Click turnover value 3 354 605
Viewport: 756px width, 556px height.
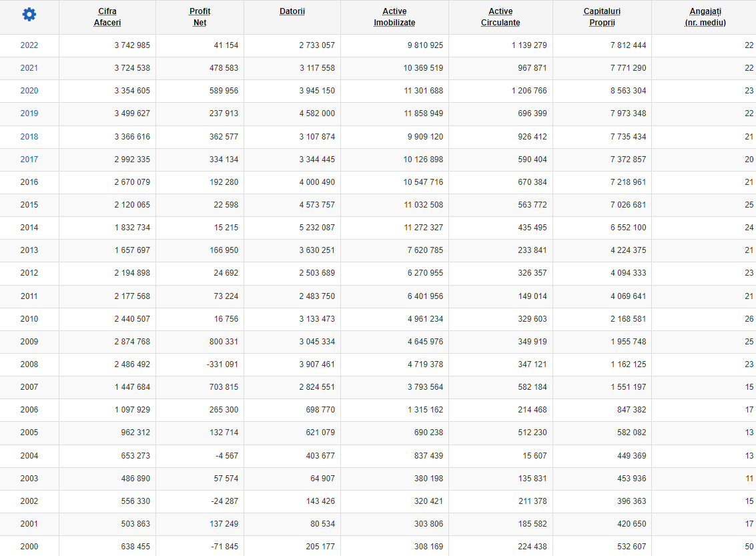point(132,91)
